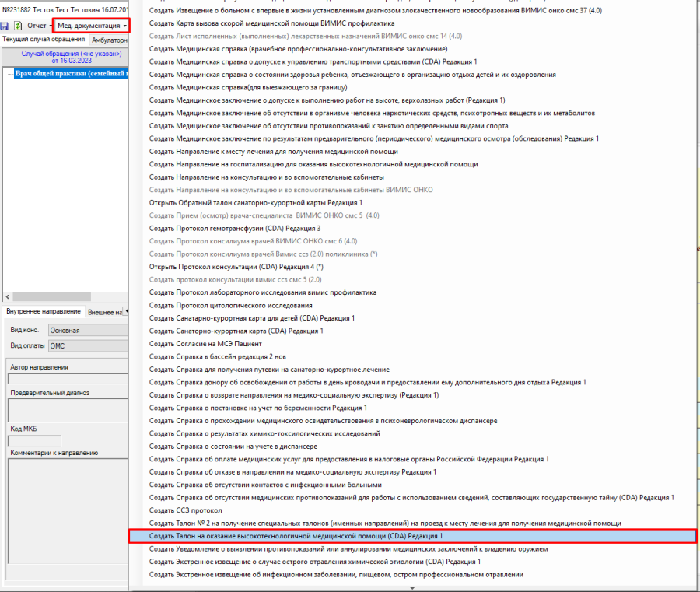The image size is (700, 592).
Task: Select Создать Санатарно-курортная карта для детей
Action: (x=252, y=318)
